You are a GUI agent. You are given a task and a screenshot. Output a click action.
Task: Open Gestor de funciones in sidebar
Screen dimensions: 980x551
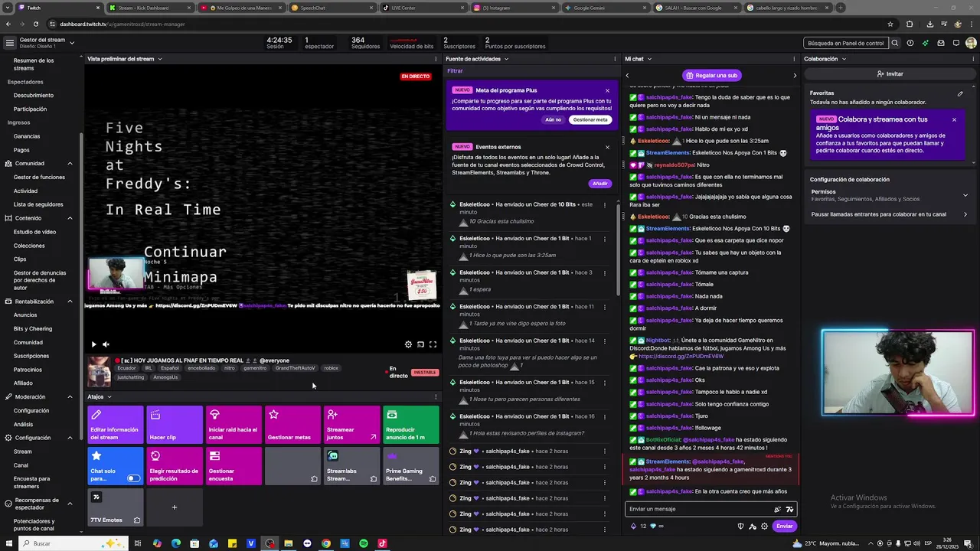point(39,177)
